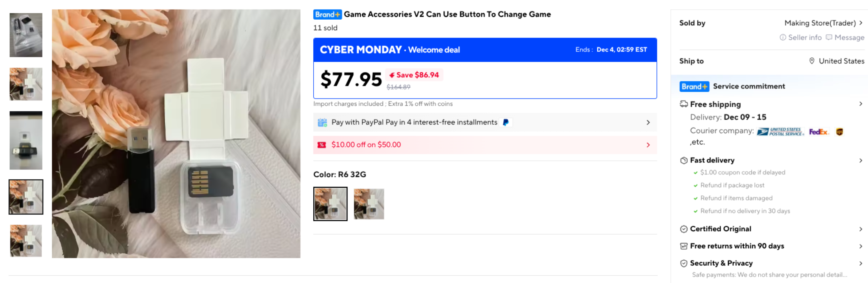Expand the Fast delivery details arrow
868x283 pixels.
861,160
